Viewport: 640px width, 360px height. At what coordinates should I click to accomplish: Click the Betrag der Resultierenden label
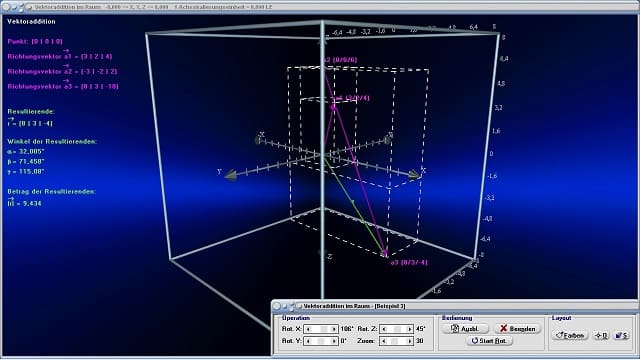pyautogui.click(x=51, y=191)
